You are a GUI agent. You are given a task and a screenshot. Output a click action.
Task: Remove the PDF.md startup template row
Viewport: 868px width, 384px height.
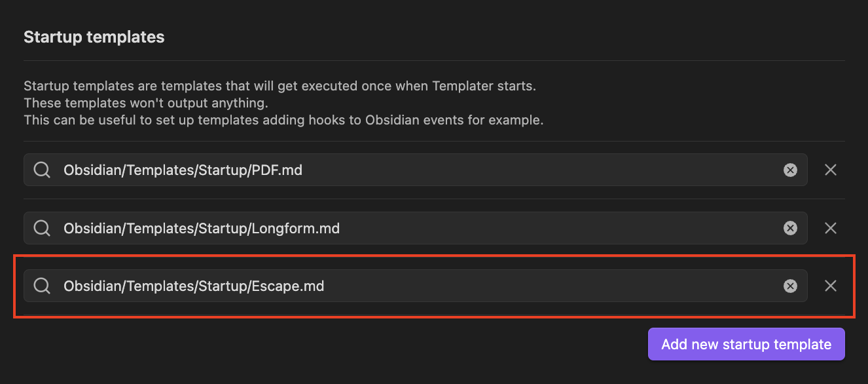click(831, 170)
